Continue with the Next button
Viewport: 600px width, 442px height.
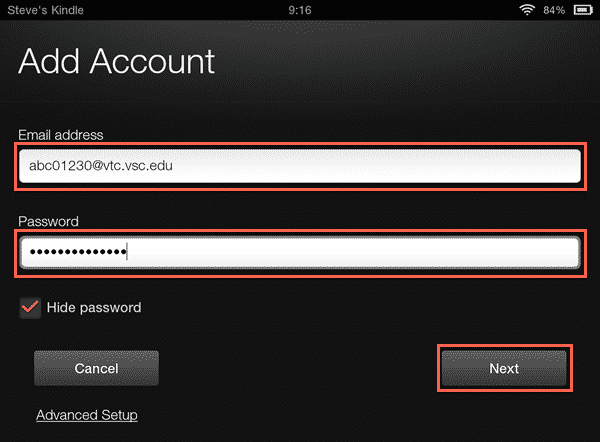(504, 368)
